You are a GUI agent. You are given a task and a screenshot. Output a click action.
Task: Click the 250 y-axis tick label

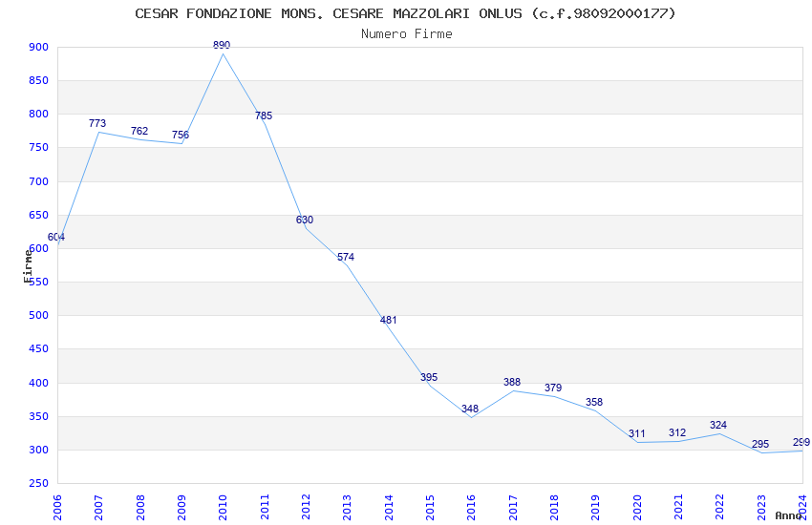[x=39, y=484]
